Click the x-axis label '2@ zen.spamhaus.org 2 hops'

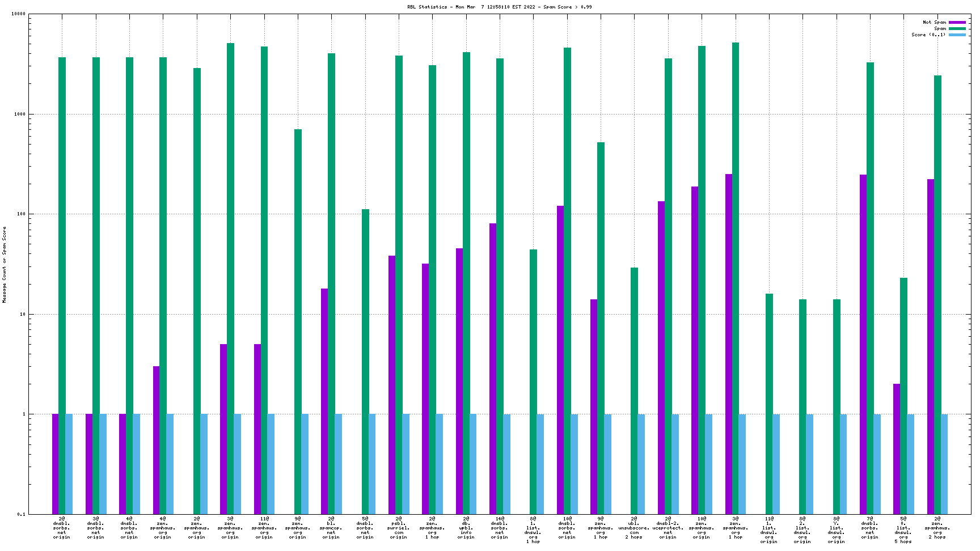937,528
